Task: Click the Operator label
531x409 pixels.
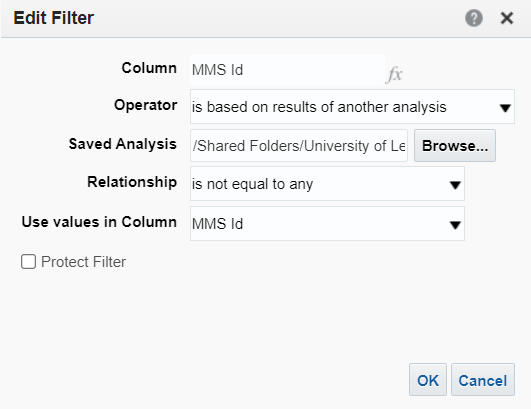Action: pyautogui.click(x=146, y=105)
